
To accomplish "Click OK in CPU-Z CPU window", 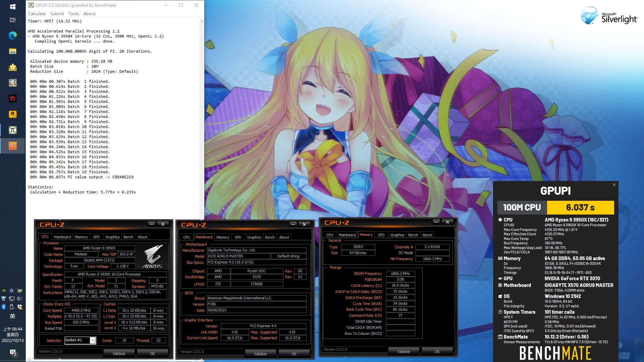I will (152, 354).
